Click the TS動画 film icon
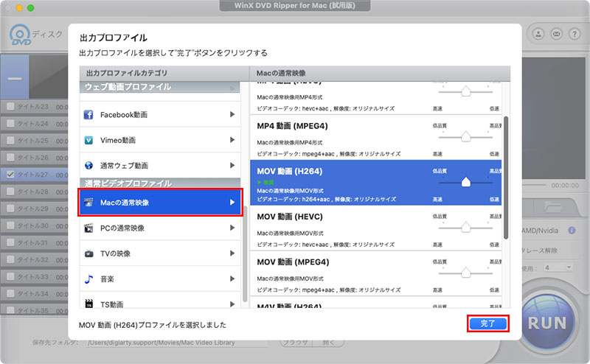590x364 pixels. [88, 304]
